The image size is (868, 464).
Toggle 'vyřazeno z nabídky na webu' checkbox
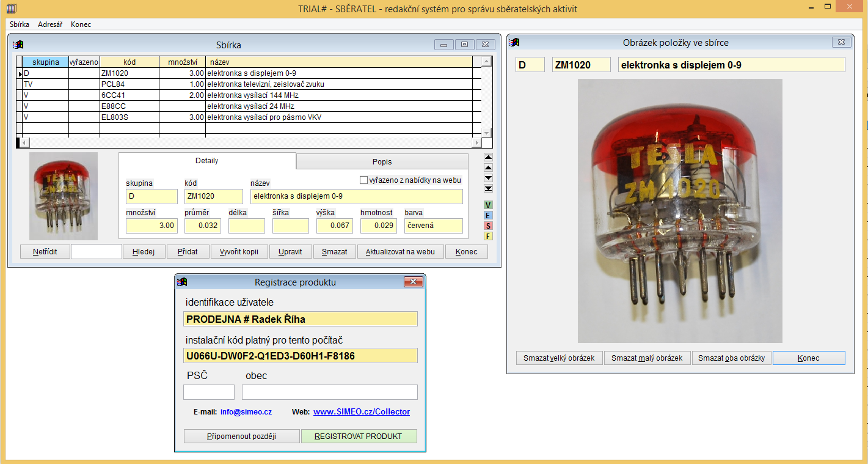click(364, 180)
